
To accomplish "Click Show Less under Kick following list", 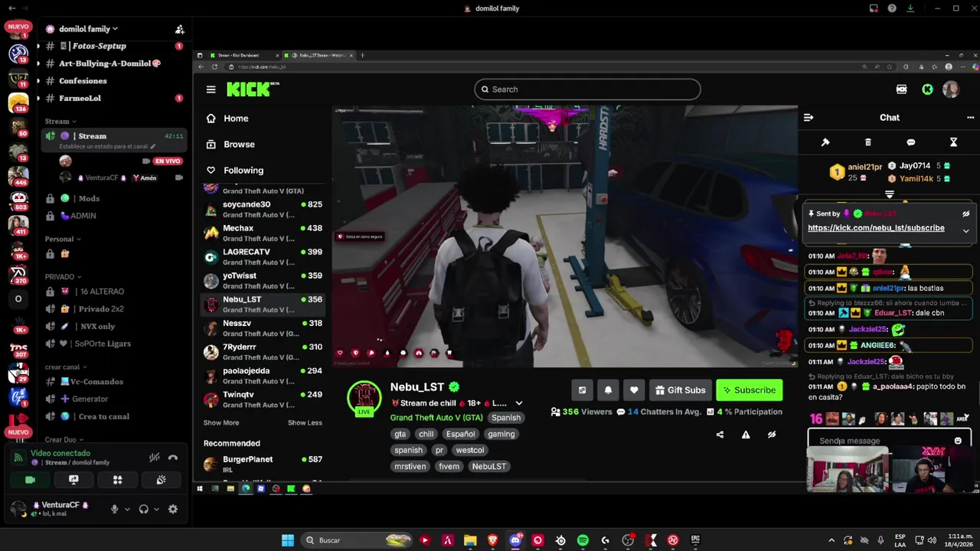I will [305, 422].
